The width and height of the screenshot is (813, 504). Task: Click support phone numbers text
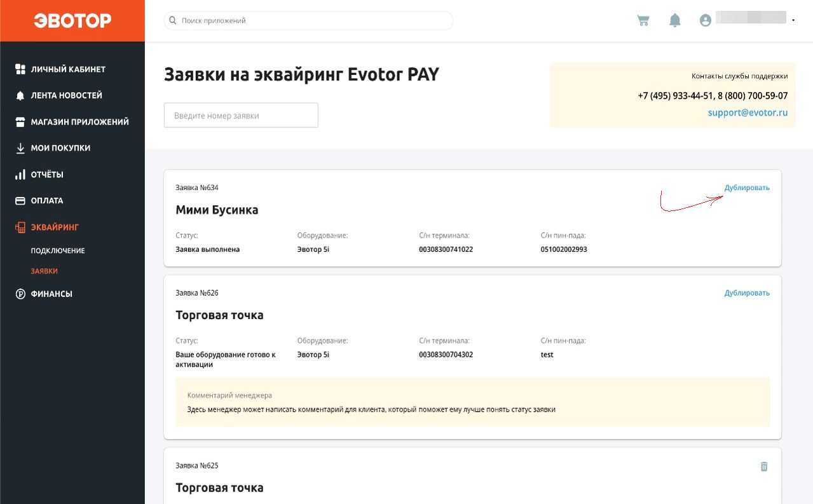click(x=713, y=96)
